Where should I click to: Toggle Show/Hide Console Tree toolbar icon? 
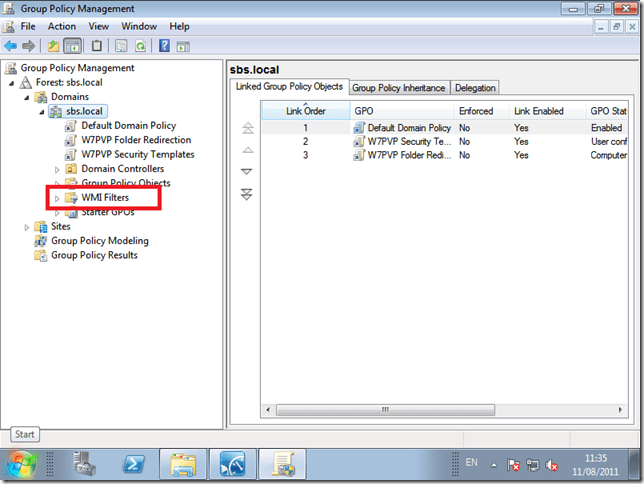click(72, 46)
